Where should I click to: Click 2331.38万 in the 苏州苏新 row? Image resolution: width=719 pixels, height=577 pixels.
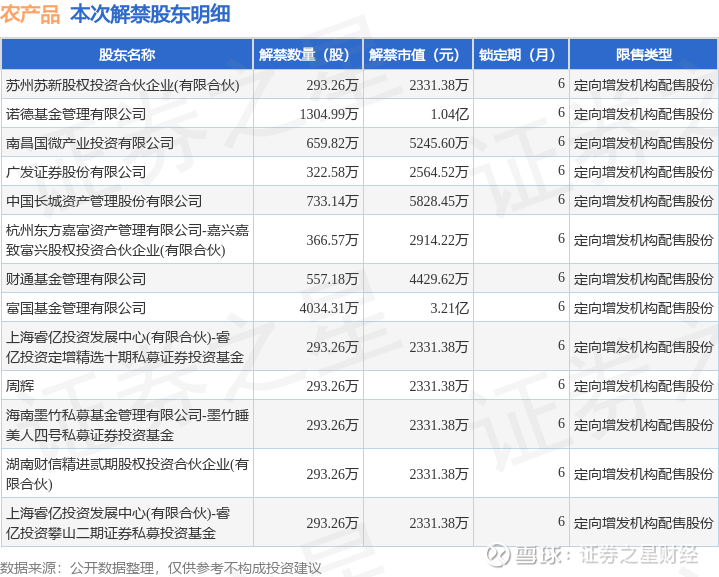pos(439,85)
